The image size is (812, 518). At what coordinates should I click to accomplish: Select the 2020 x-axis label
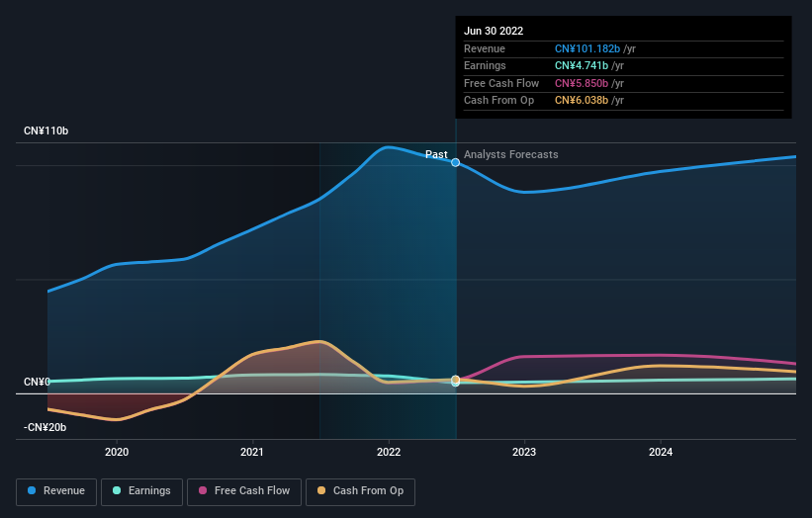tap(117, 452)
